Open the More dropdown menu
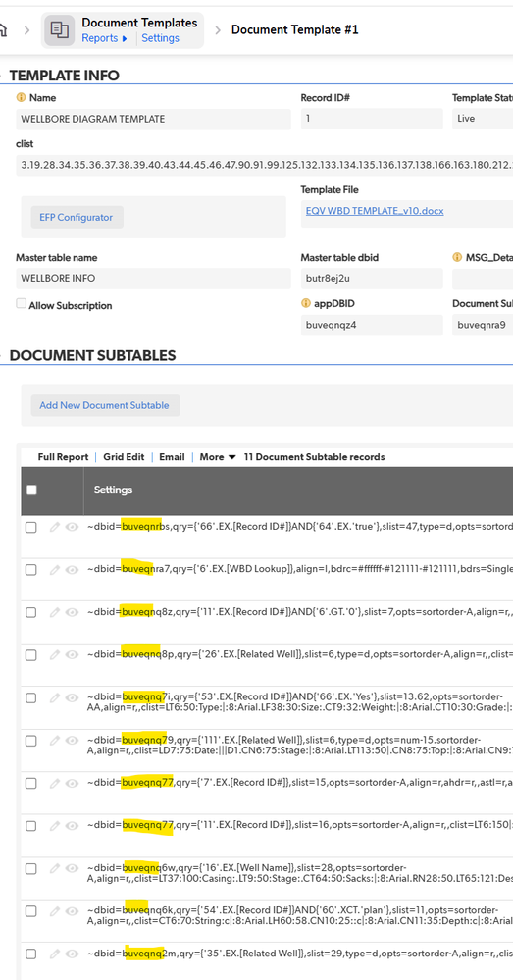This screenshot has width=513, height=980. click(218, 457)
